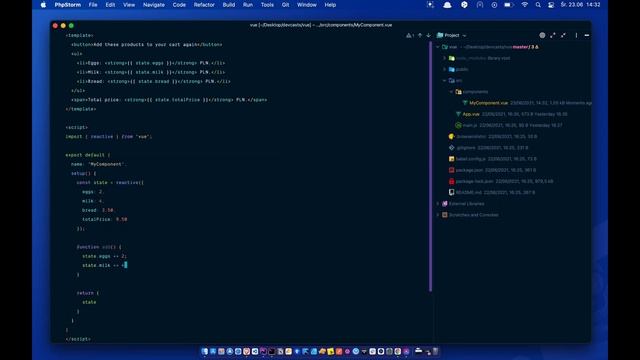The image size is (640, 360).
Task: Click Collapse All in Project panel
Action: point(563,36)
